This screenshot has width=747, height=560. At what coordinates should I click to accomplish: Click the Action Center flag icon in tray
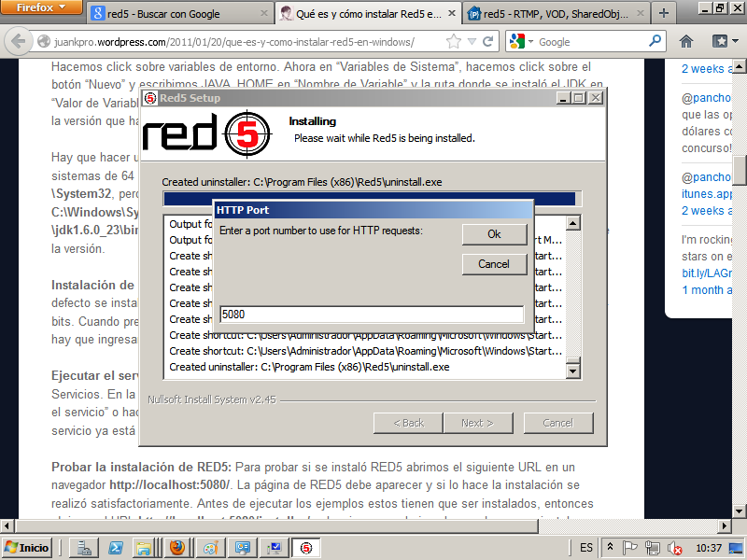tap(629, 548)
